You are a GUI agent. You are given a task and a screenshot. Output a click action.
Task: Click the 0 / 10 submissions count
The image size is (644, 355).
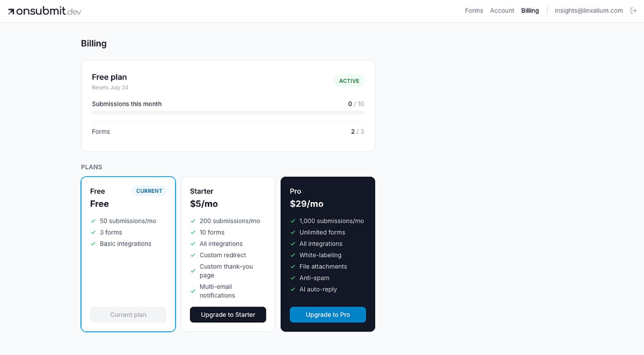356,104
